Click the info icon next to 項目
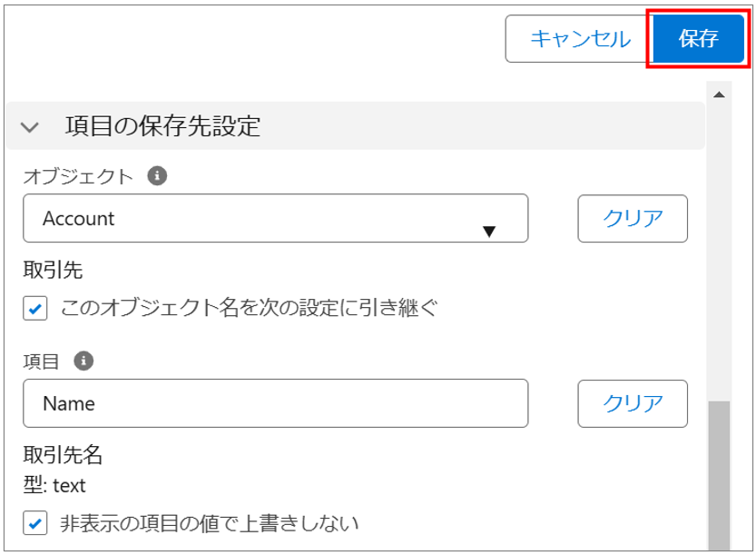756x555 pixels. click(x=83, y=361)
